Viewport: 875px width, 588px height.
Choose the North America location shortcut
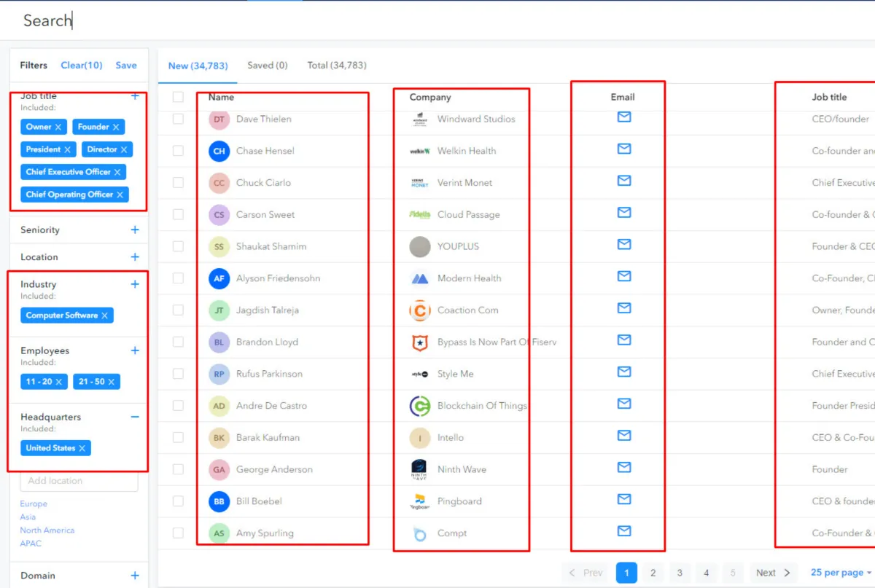(x=47, y=530)
